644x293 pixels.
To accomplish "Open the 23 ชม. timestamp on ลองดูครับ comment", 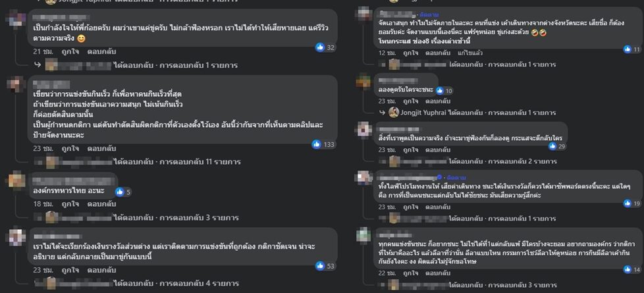I will pos(386,101).
